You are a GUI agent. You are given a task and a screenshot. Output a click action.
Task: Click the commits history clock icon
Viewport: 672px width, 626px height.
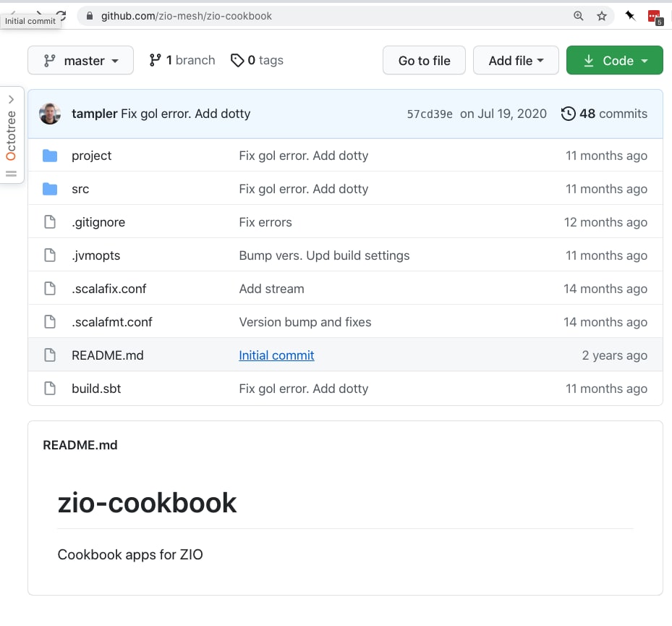(x=569, y=114)
